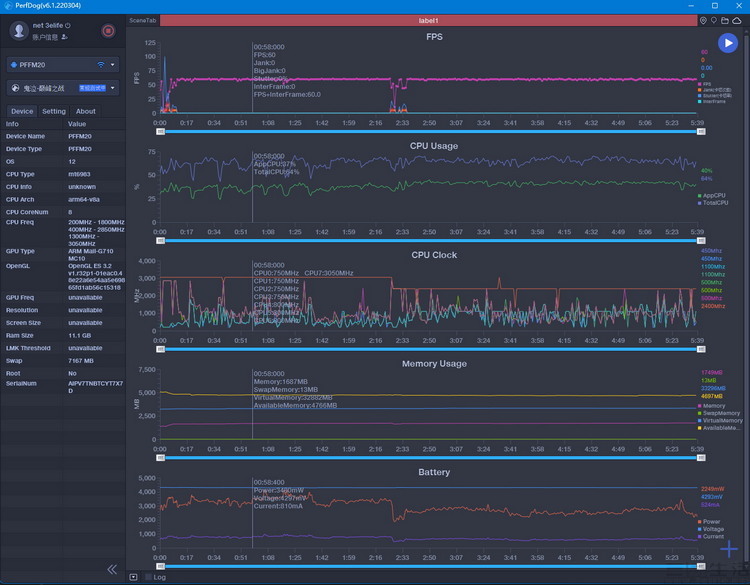The width and height of the screenshot is (750, 585).
Task: Toggle Voltage series in Battery legend
Action: tap(711, 529)
